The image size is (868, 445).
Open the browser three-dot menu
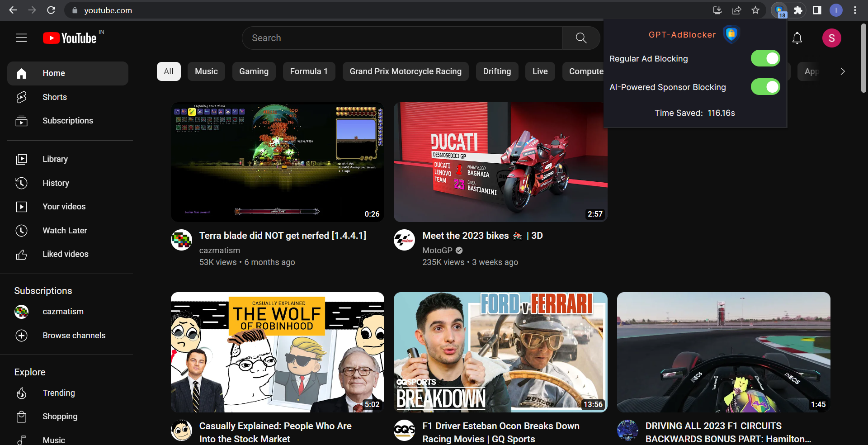[x=855, y=10]
